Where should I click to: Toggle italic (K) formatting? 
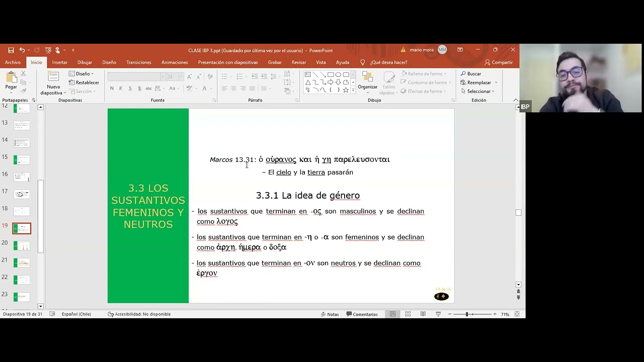pos(121,88)
